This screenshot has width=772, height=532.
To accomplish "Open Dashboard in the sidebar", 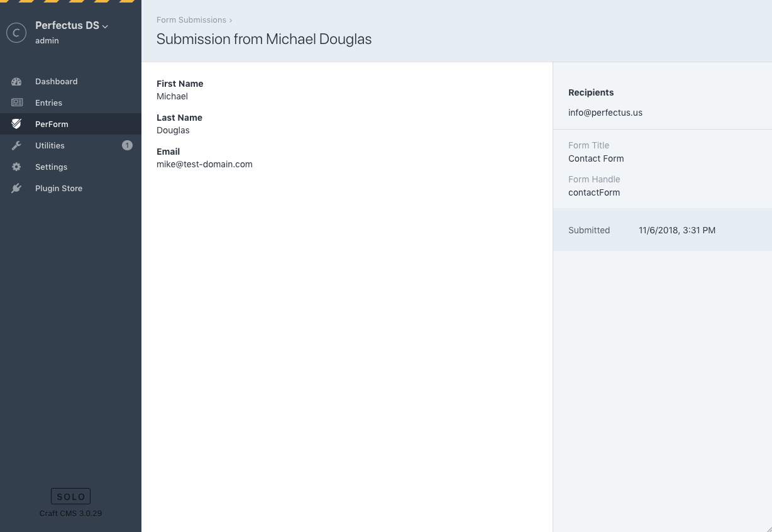I will point(57,82).
